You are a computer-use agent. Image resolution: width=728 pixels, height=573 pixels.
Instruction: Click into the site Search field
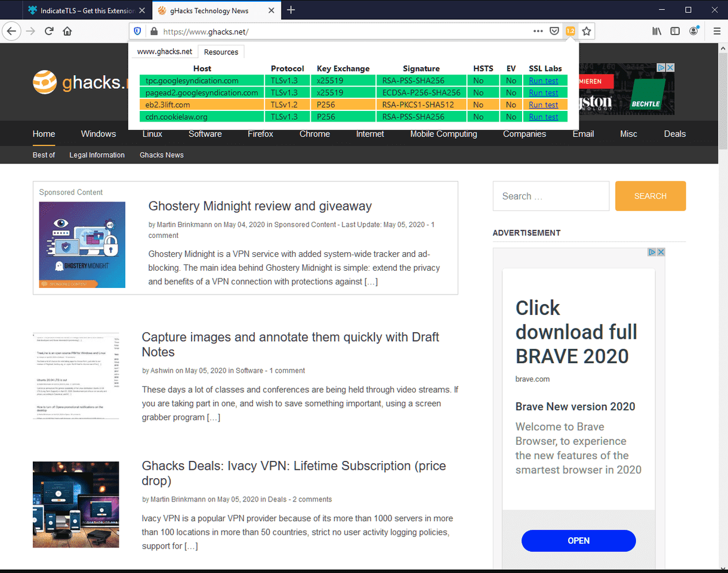551,196
